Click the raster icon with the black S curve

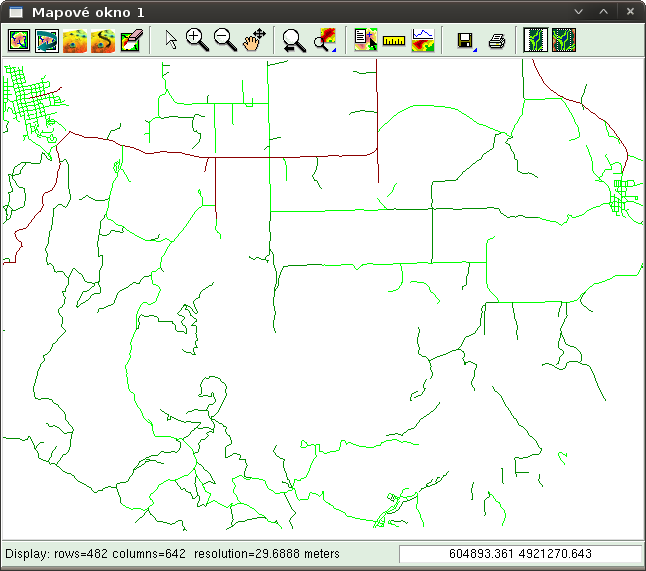point(103,40)
